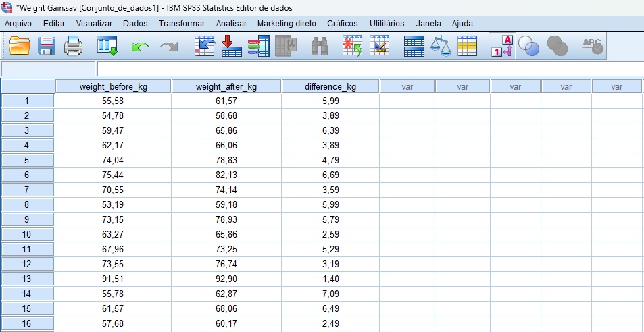Select row header 5
644x332 pixels.
tap(28, 160)
